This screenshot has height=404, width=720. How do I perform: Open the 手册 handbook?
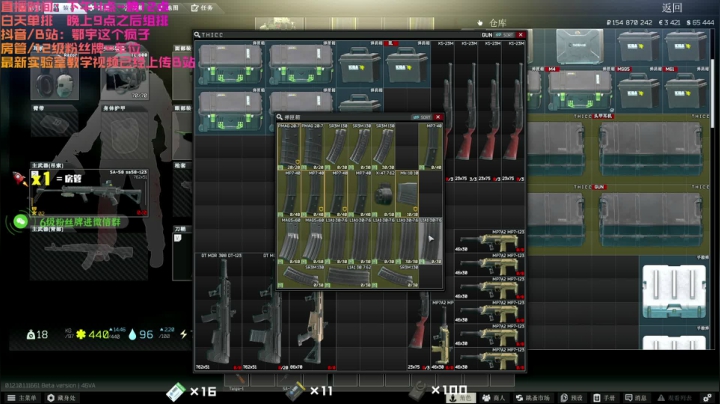604,398
